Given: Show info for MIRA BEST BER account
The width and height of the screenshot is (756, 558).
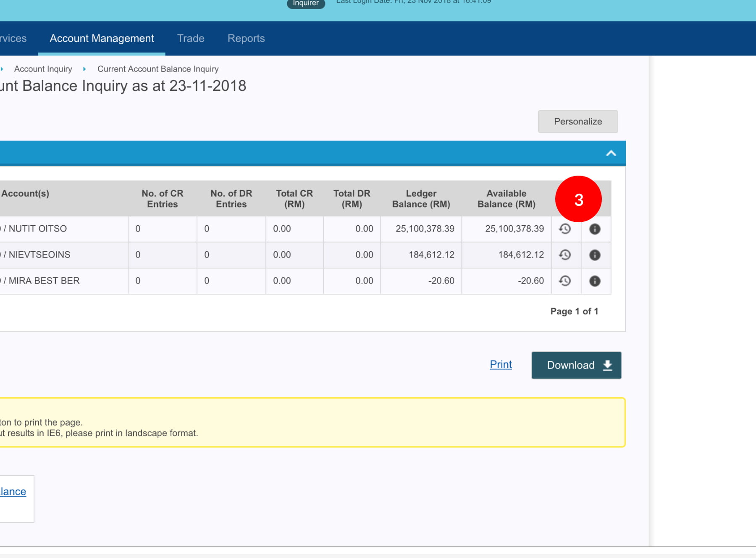Looking at the screenshot, I should 595,281.
